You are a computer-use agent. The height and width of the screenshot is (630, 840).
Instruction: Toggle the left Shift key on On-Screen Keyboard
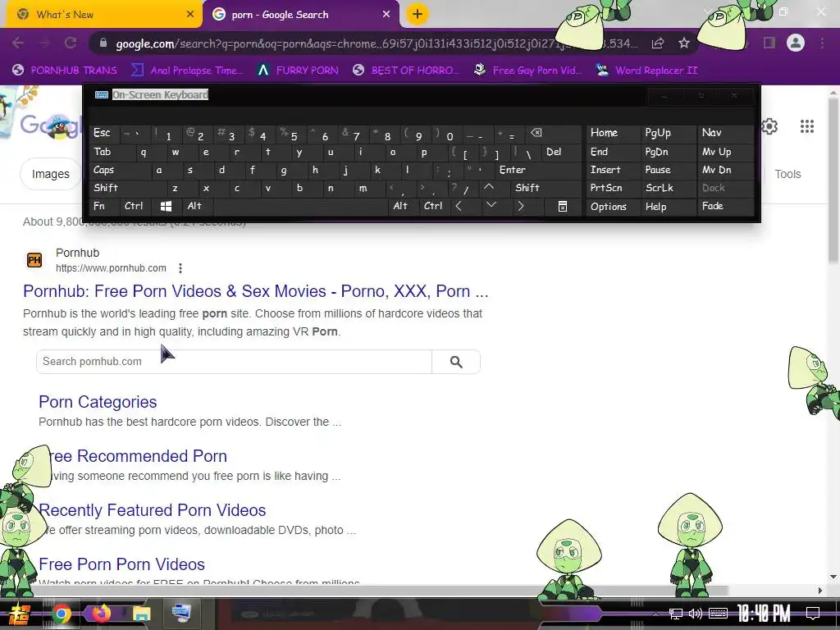[127, 188]
